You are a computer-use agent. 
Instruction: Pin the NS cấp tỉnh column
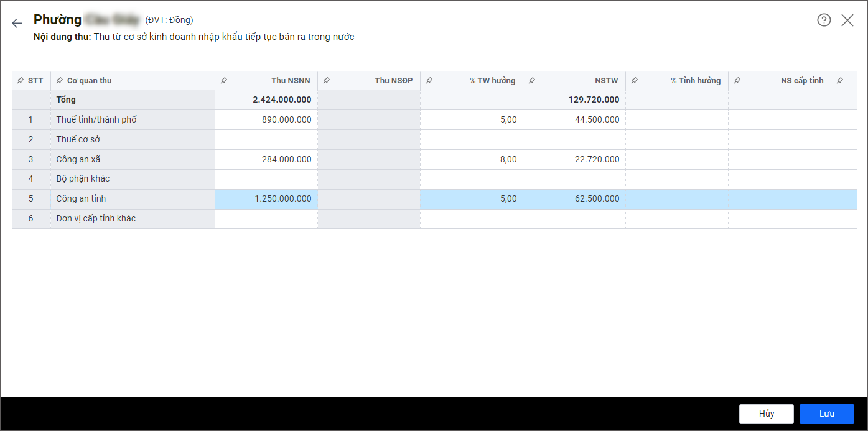tap(737, 81)
